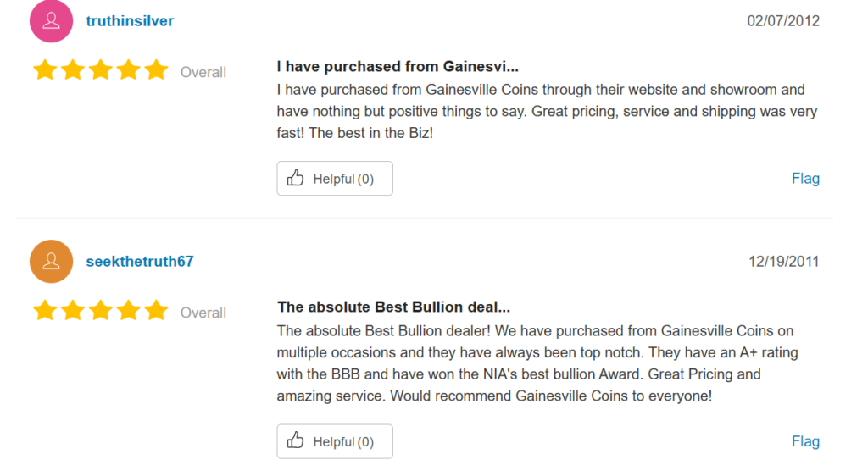This screenshot has width=868, height=476.
Task: Open seekthetruth67 user profile link
Action: pyautogui.click(x=140, y=262)
